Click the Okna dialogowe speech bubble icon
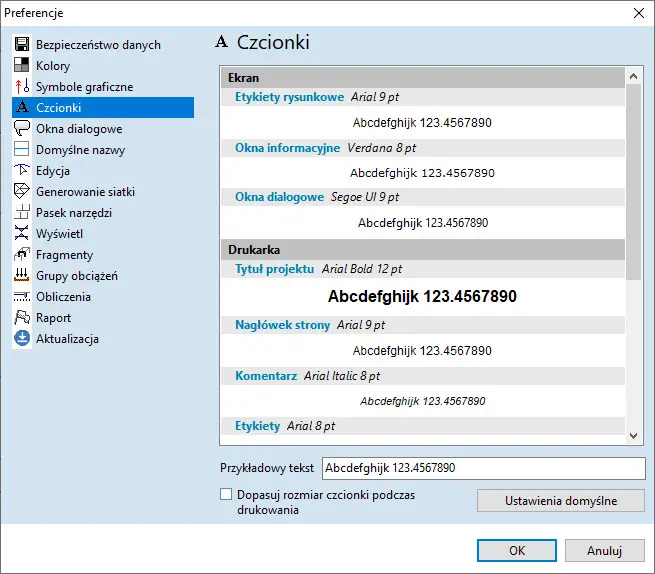 [22, 129]
